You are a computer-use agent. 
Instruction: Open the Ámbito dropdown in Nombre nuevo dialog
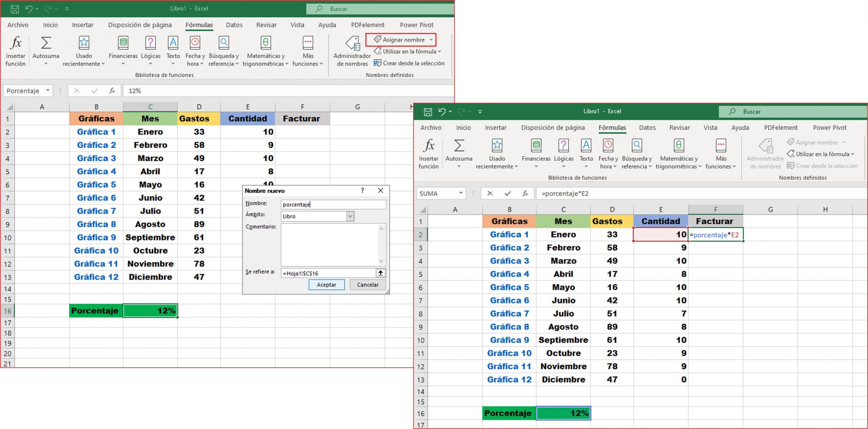351,216
